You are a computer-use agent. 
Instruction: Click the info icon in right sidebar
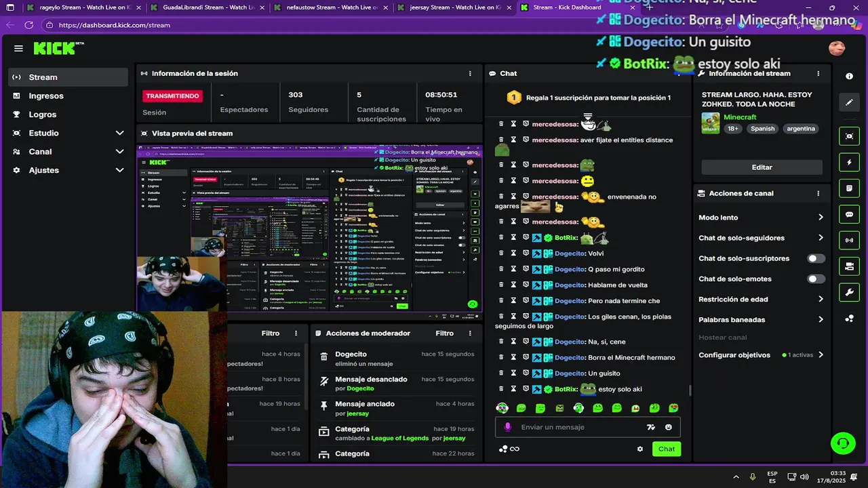coord(849,77)
